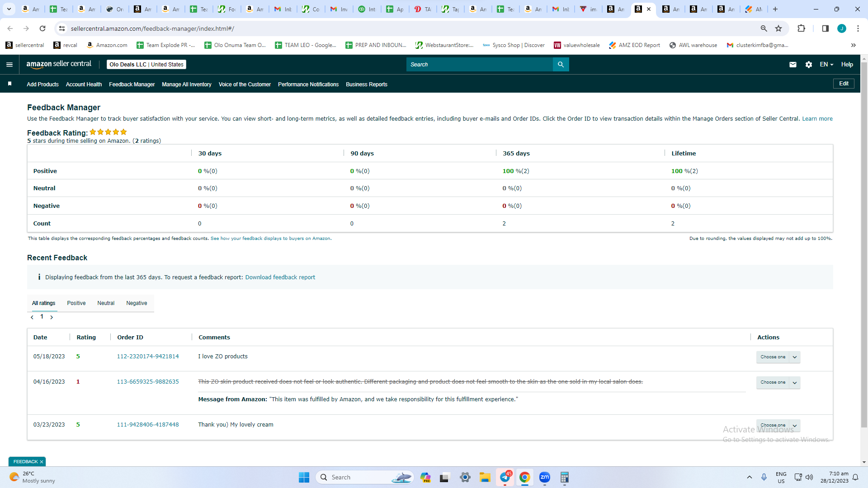Open File Explorer from the taskbar
Screen dimensions: 868x488
pos(485,477)
